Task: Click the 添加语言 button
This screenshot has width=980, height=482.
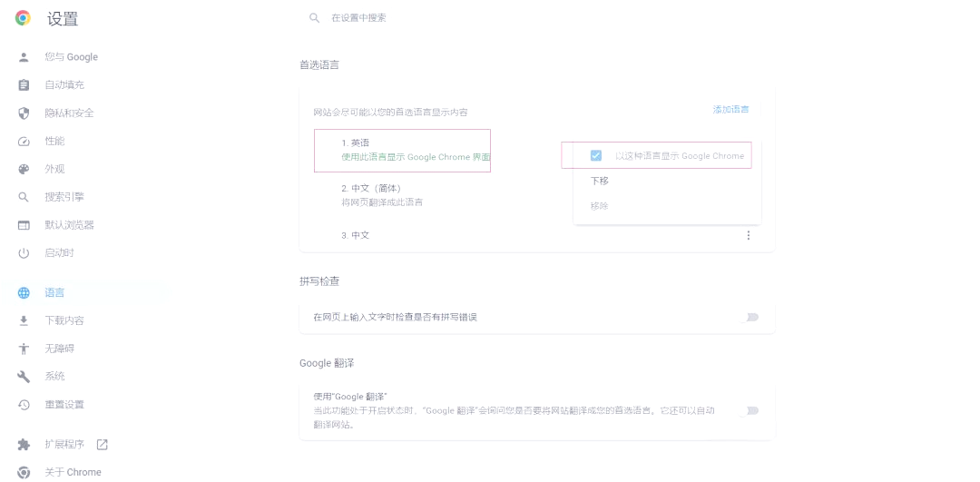Action: [730, 110]
